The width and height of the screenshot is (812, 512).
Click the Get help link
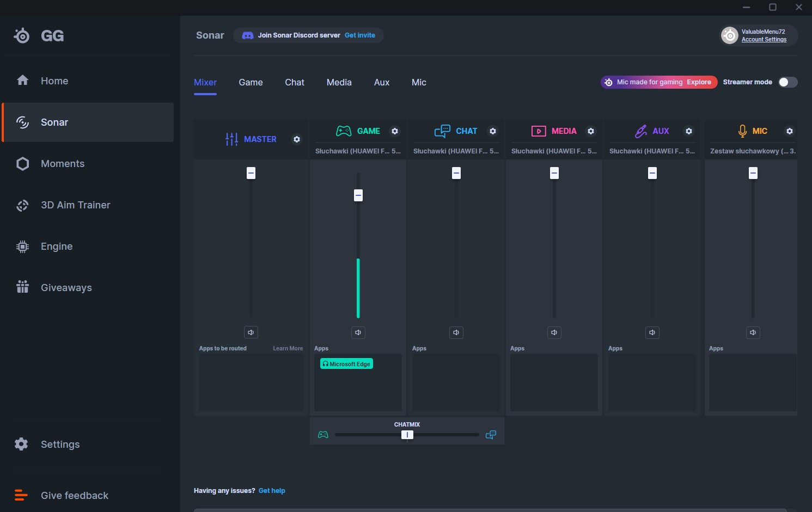(x=272, y=491)
